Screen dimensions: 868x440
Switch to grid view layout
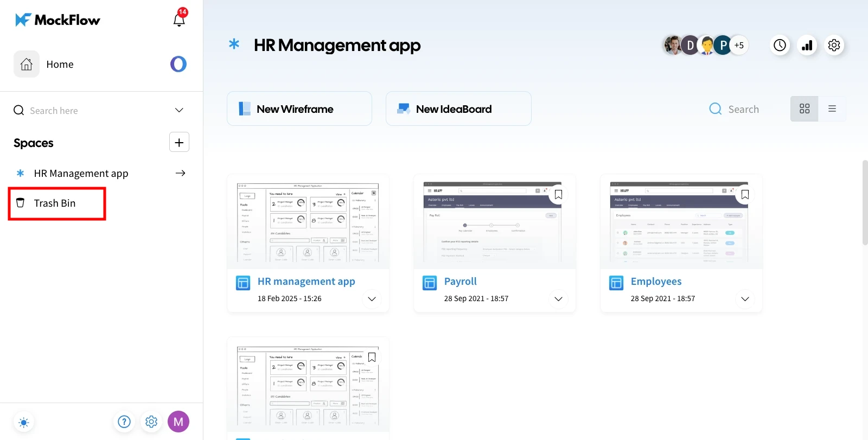pyautogui.click(x=804, y=109)
